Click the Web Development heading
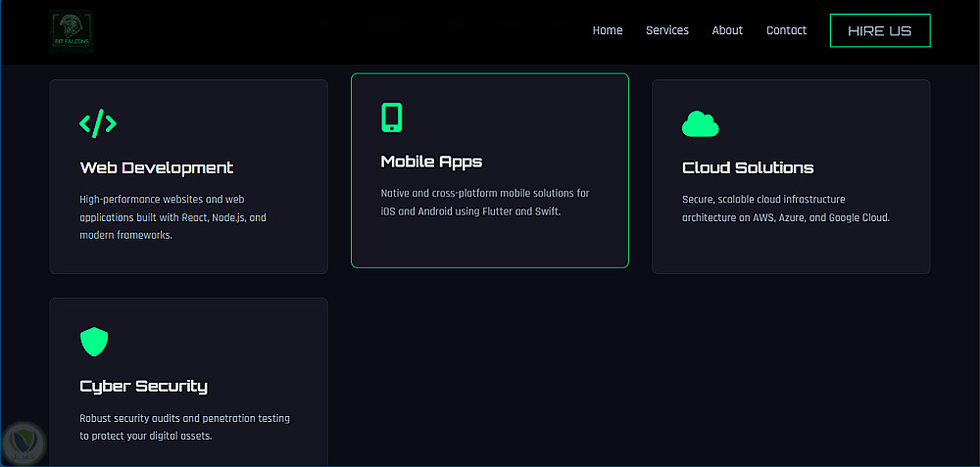 tap(157, 167)
